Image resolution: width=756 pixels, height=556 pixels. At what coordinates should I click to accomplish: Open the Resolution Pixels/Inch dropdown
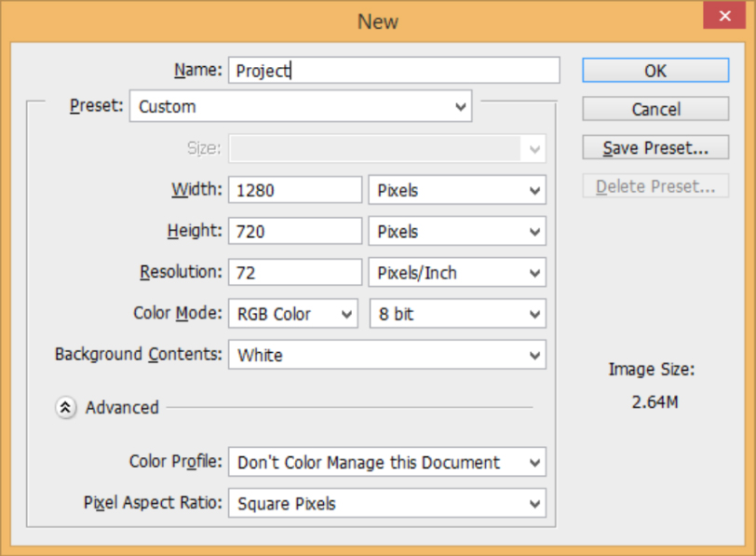click(x=457, y=273)
